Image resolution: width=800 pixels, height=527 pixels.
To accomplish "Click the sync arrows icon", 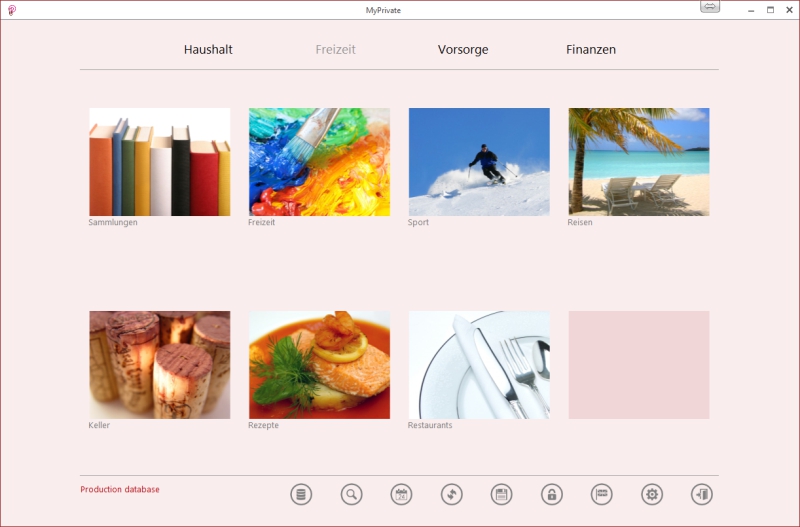I will 451,494.
